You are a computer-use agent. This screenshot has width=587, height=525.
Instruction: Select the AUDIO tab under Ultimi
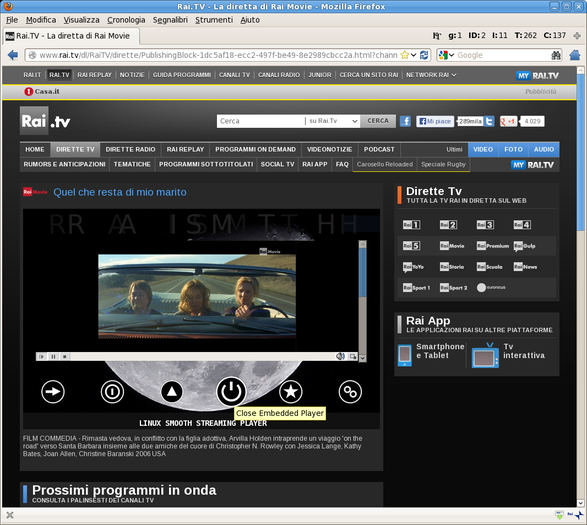click(x=544, y=149)
